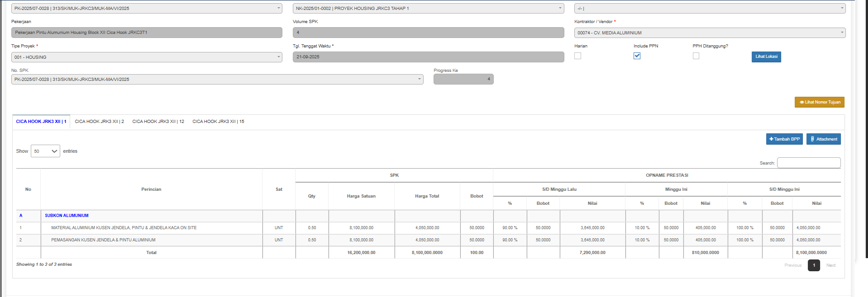Open the No. SPK dropdown

click(x=217, y=79)
